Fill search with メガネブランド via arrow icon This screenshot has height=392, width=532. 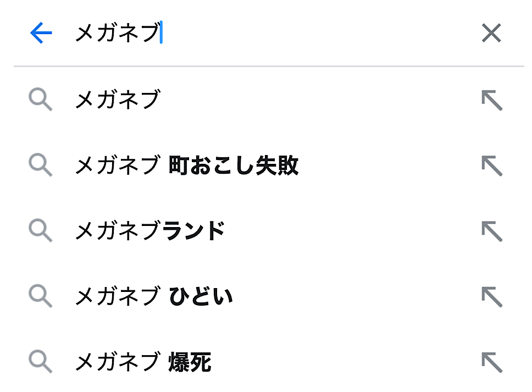[x=491, y=231]
